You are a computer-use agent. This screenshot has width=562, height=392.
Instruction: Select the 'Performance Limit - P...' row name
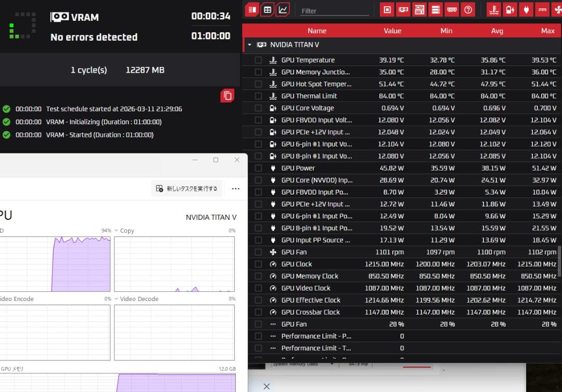point(316,336)
